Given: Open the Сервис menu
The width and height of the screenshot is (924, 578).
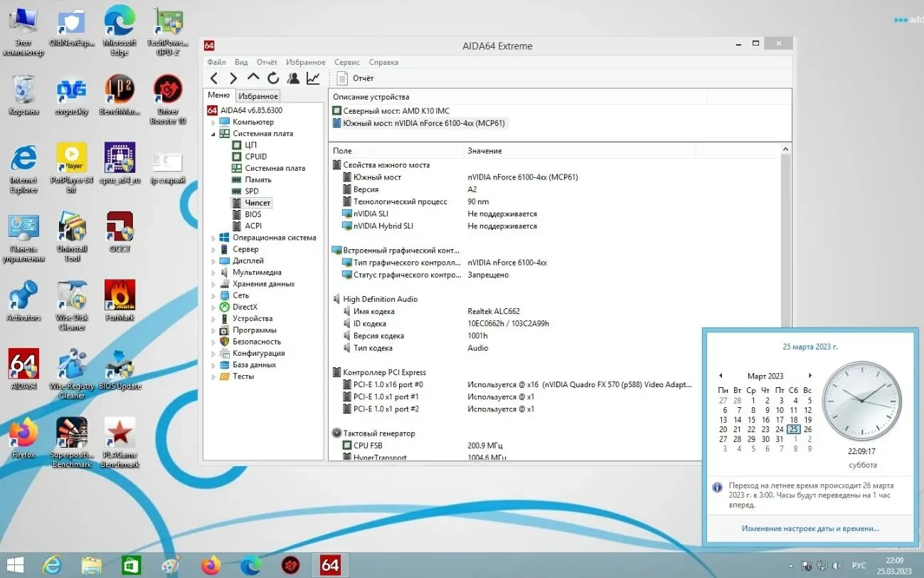Looking at the screenshot, I should point(346,62).
